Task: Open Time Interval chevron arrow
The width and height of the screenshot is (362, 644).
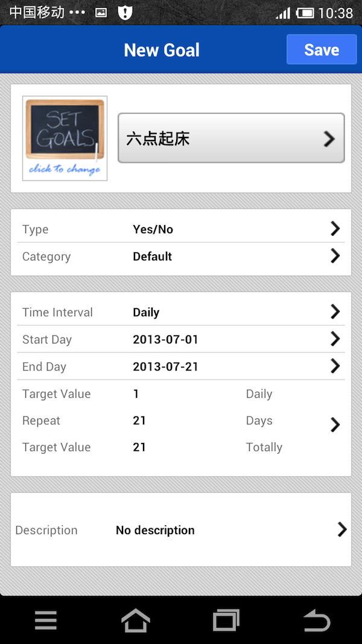Action: pyautogui.click(x=335, y=311)
